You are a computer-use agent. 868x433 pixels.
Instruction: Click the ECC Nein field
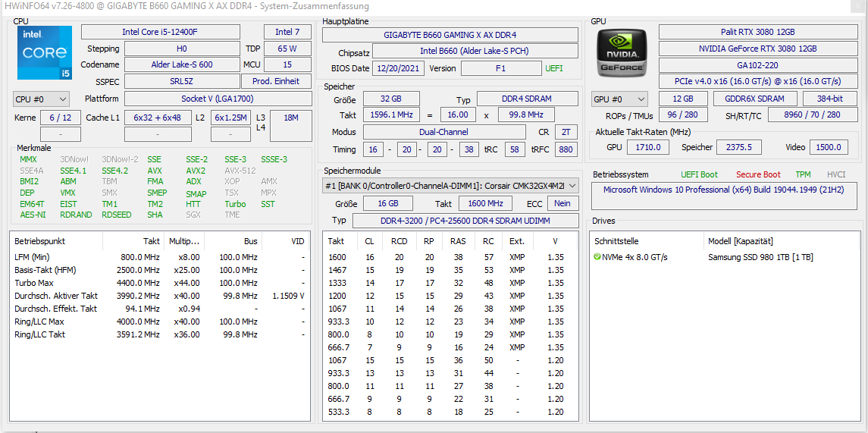(562, 203)
